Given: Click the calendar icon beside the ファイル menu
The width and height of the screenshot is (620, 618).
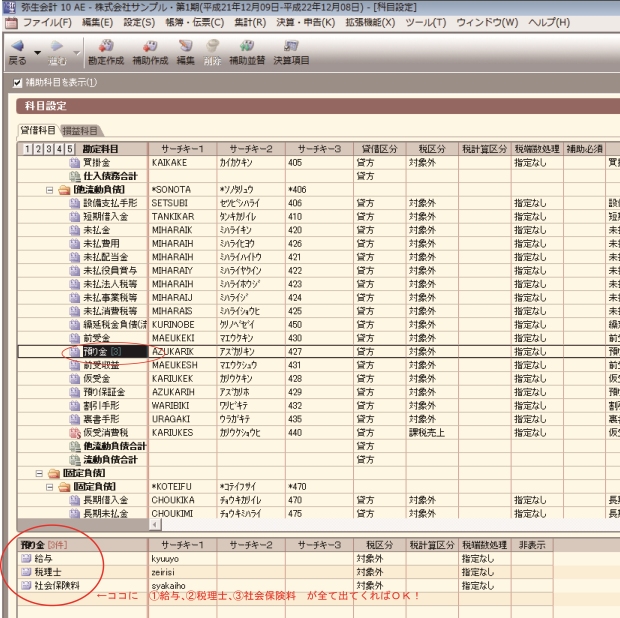Looking at the screenshot, I should 11,23.
